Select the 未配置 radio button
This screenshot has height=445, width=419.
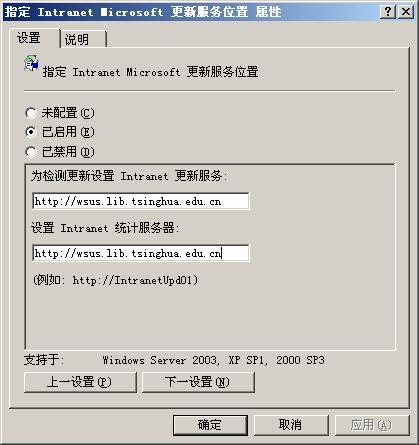31,113
